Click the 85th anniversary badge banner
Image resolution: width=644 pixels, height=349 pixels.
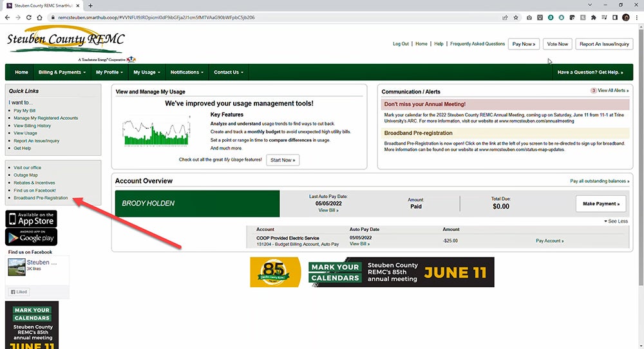(275, 272)
